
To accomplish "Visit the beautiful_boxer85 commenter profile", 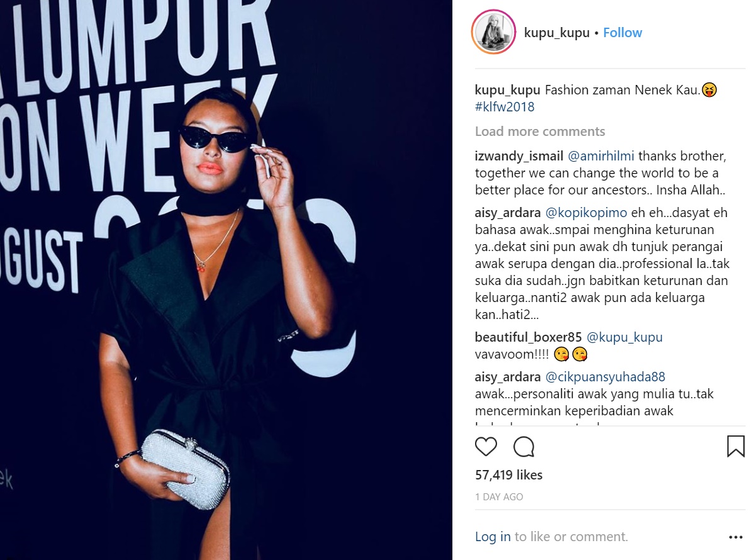I will (x=528, y=337).
